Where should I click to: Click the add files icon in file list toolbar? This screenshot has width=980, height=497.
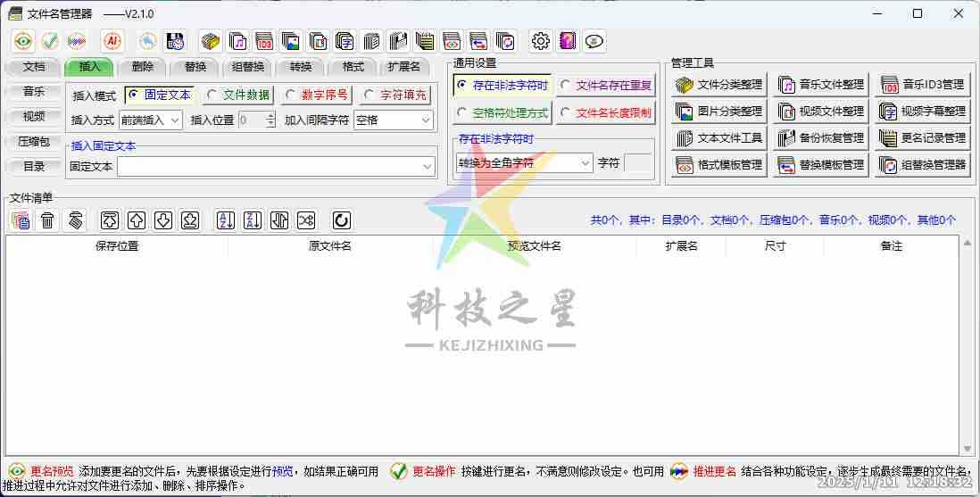pyautogui.click(x=21, y=220)
